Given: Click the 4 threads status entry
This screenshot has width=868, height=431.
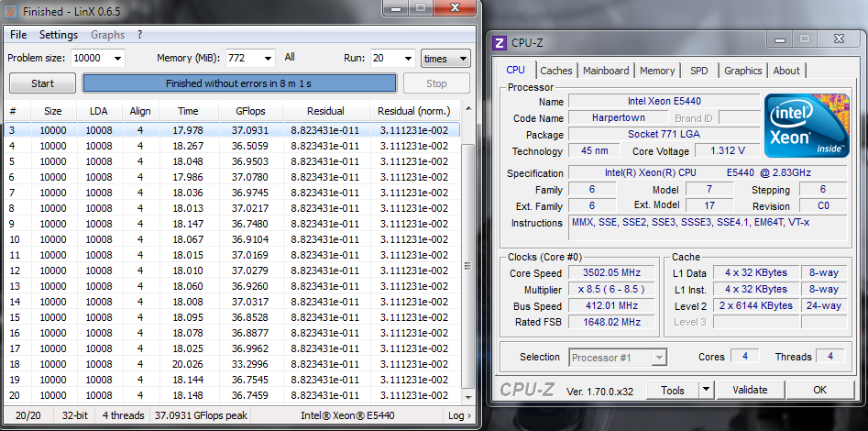Looking at the screenshot, I should pos(123,414).
